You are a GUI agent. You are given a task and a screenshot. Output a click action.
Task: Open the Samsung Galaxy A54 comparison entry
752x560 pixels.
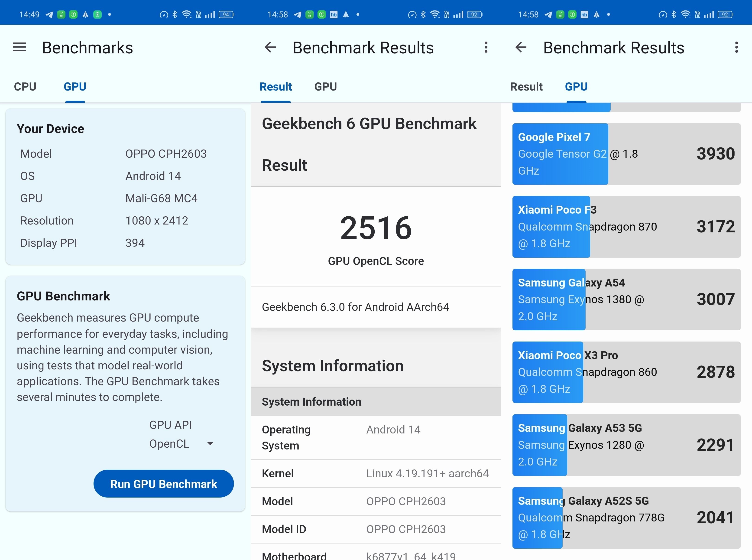click(626, 300)
